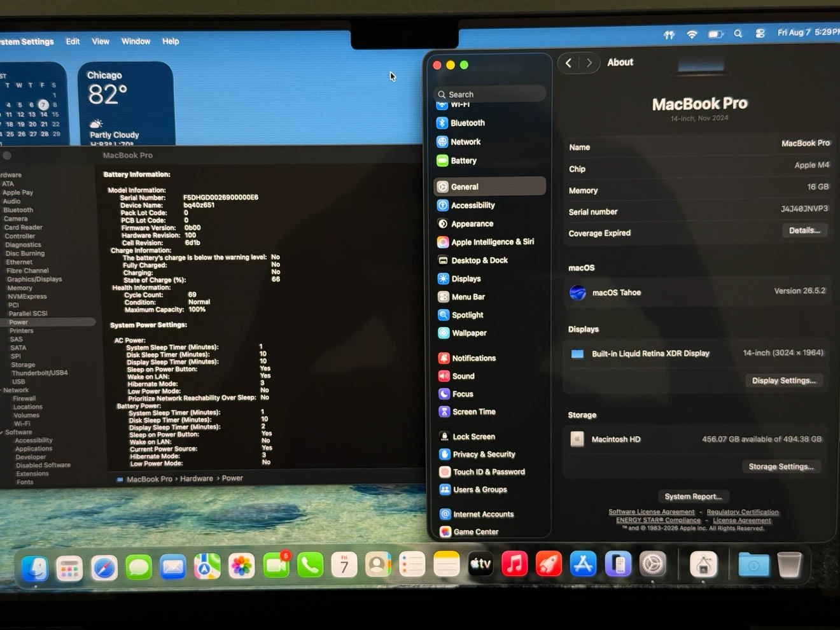Open iPhone Mirroring in the Dock
The height and width of the screenshot is (630, 840).
click(617, 564)
